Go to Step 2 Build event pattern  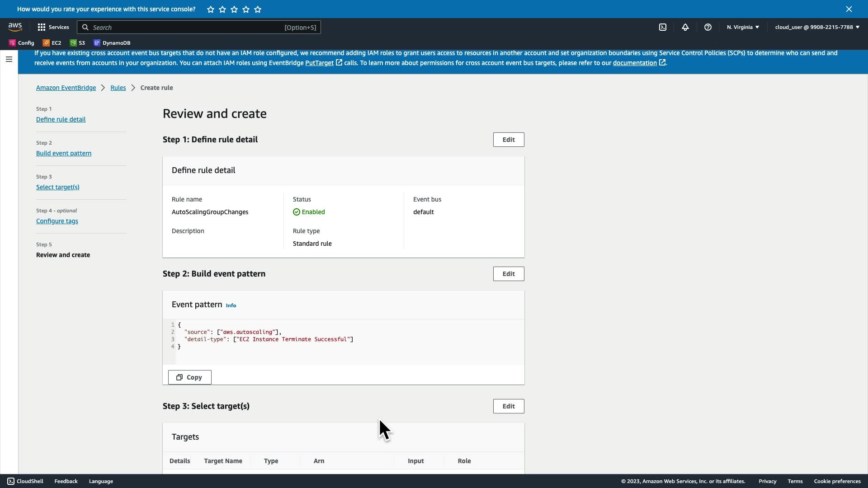(64, 153)
